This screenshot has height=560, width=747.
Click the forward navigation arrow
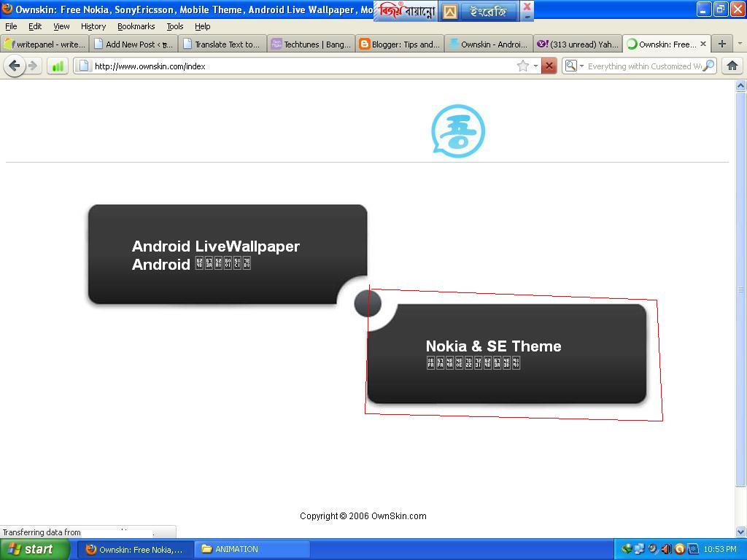point(33,66)
